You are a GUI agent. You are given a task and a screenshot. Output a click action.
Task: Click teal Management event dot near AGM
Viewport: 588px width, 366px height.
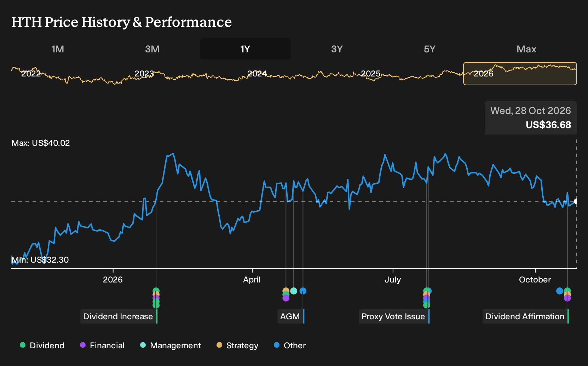(294, 291)
